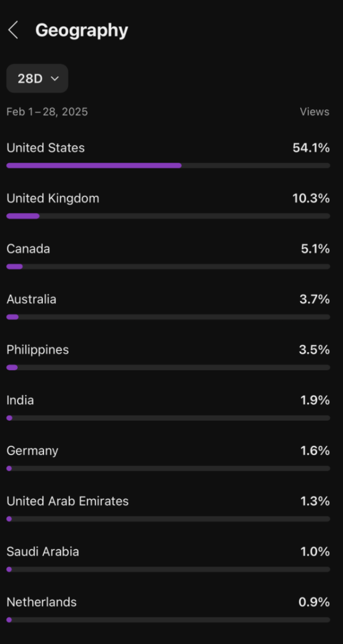Image resolution: width=343 pixels, height=644 pixels.
Task: Tap the Germany country label
Action: click(32, 451)
